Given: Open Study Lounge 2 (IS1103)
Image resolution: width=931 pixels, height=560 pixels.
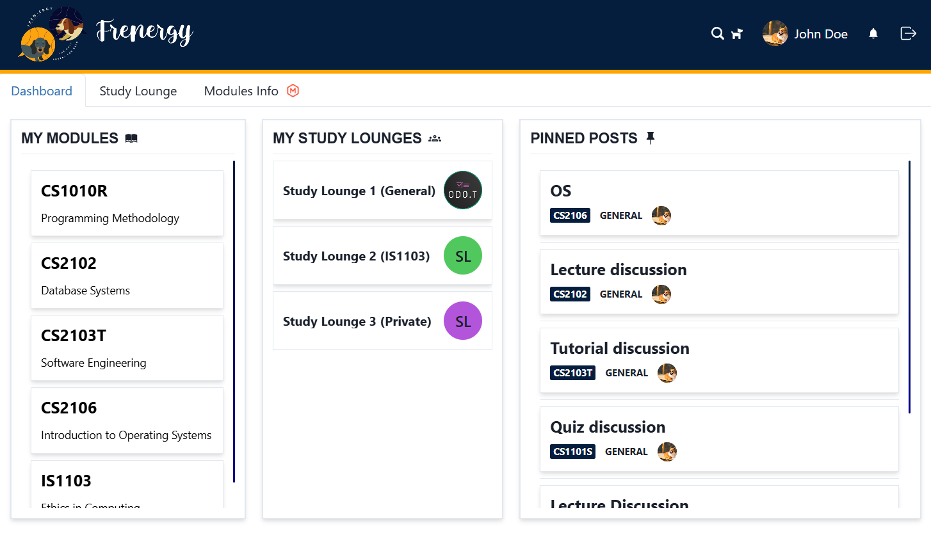Looking at the screenshot, I should 382,255.
